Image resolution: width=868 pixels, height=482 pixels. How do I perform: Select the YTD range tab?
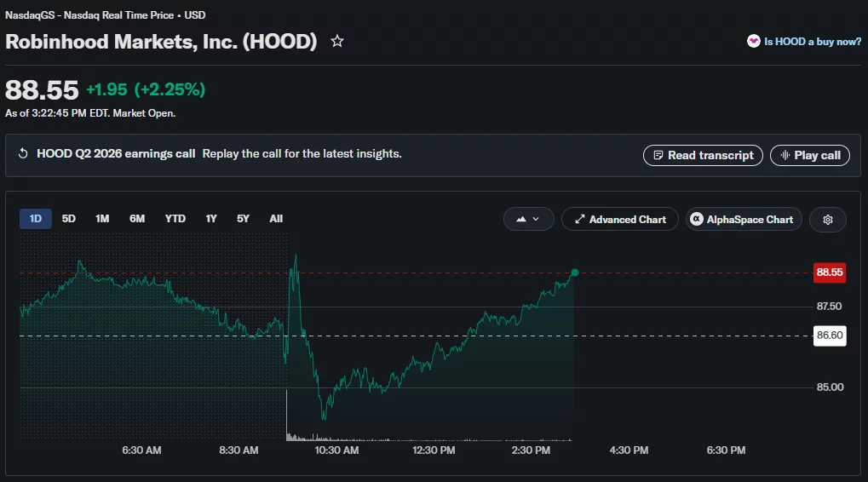(175, 219)
